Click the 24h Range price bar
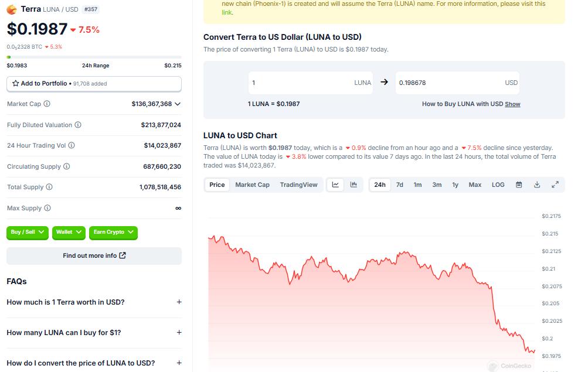This screenshot has width=588, height=372. (94, 57)
